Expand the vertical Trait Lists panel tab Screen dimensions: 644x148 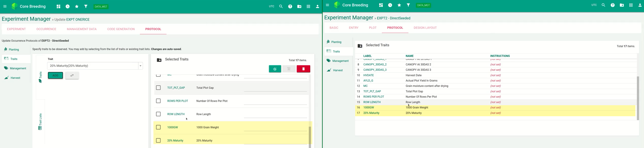(x=40, y=122)
